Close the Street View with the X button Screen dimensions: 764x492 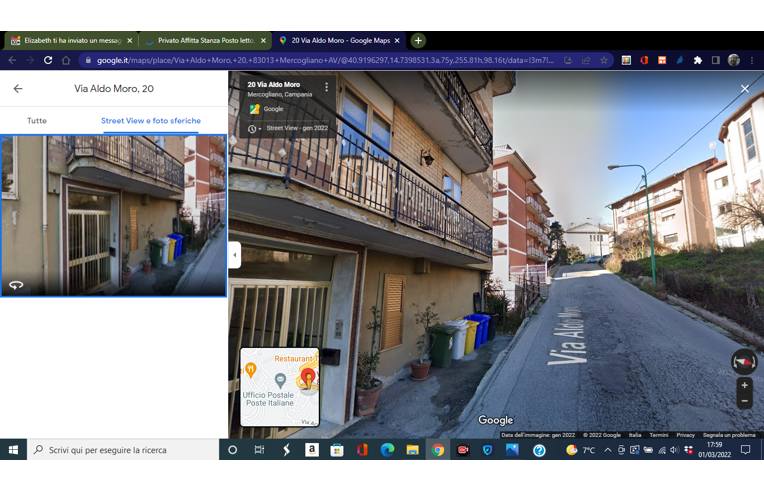pyautogui.click(x=745, y=89)
